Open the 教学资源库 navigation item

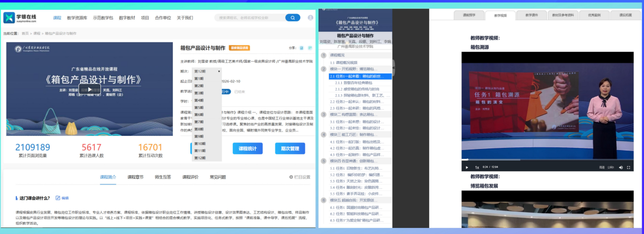(77, 17)
